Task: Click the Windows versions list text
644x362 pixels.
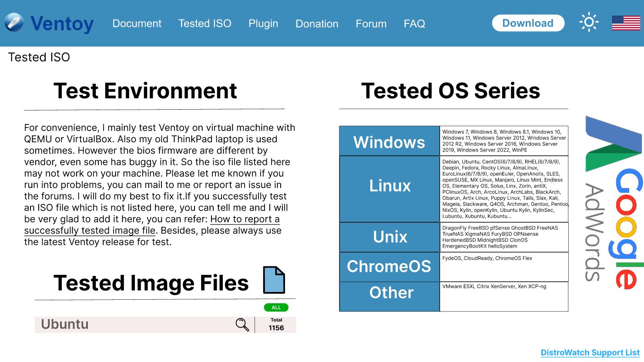Action: point(504,141)
